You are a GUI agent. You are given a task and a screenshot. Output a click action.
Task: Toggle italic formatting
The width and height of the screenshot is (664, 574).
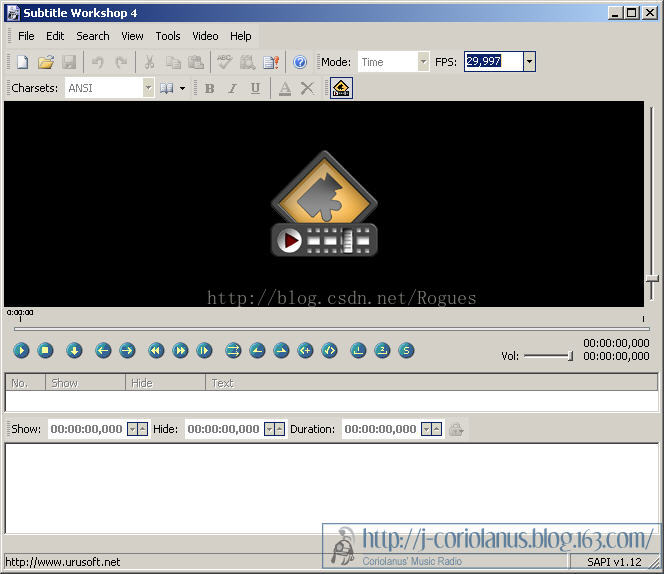tap(232, 88)
